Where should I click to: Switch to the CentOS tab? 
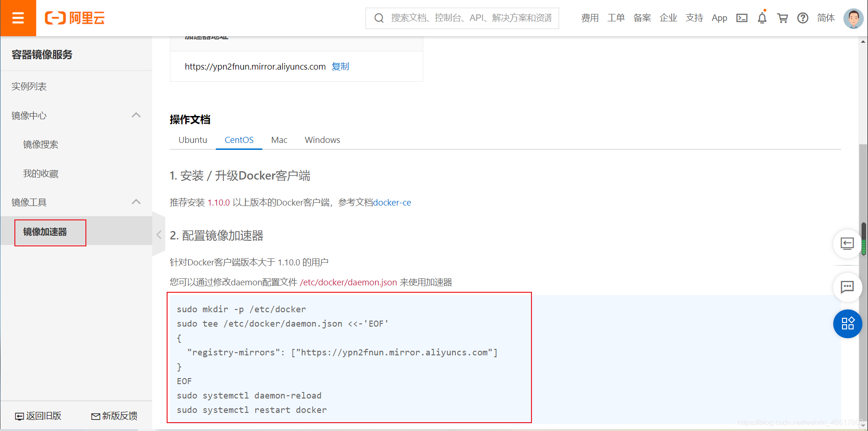(239, 140)
